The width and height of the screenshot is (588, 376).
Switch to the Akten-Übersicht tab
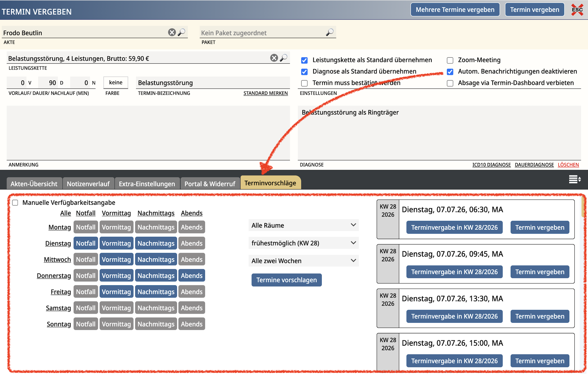[34, 184]
